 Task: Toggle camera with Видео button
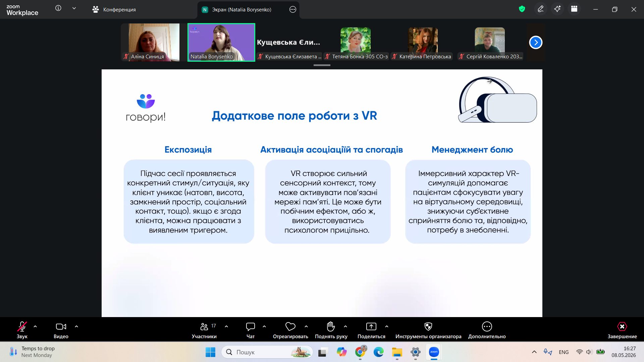[x=61, y=330]
